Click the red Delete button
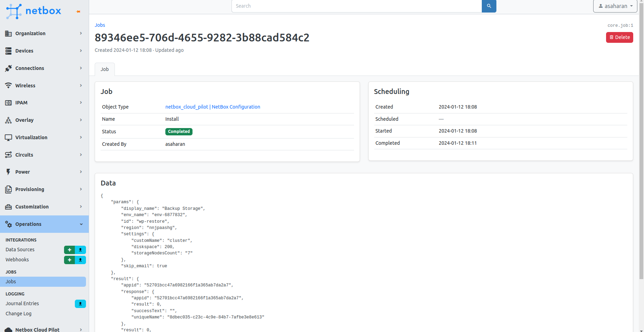 620,37
